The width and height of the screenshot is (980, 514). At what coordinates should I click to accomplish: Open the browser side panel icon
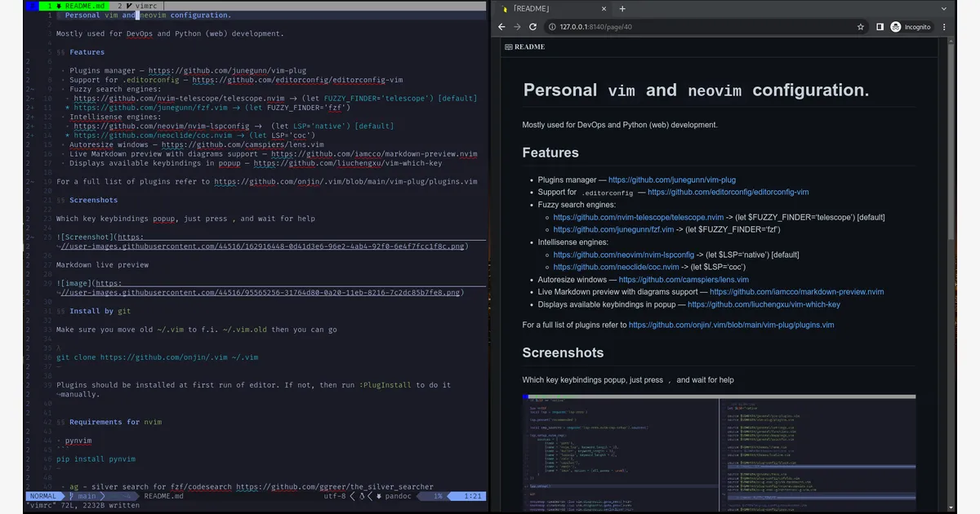pyautogui.click(x=880, y=27)
